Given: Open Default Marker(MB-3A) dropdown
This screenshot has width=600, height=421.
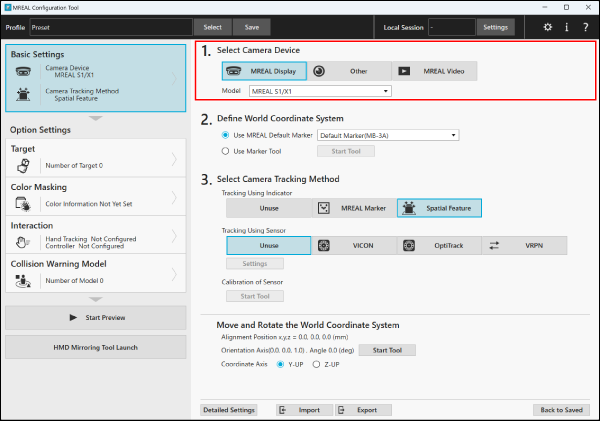Looking at the screenshot, I should point(388,135).
